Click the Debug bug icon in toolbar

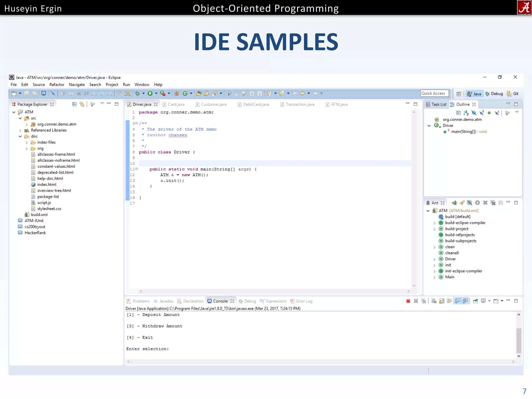(137, 94)
